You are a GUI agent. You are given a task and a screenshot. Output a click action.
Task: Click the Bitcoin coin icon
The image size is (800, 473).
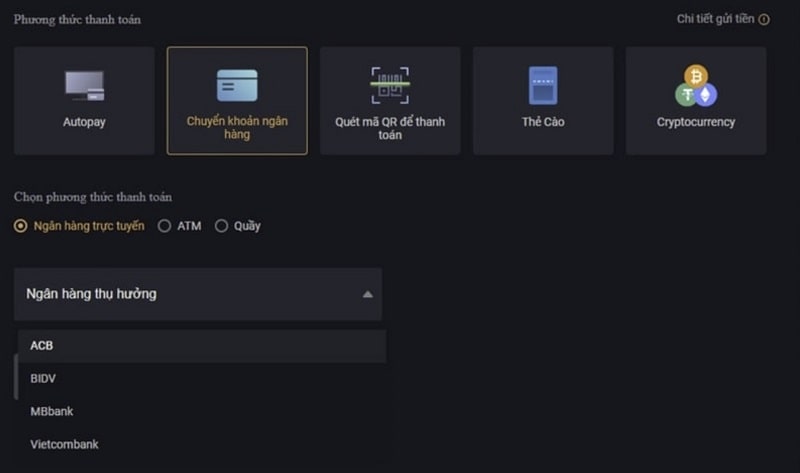point(696,76)
